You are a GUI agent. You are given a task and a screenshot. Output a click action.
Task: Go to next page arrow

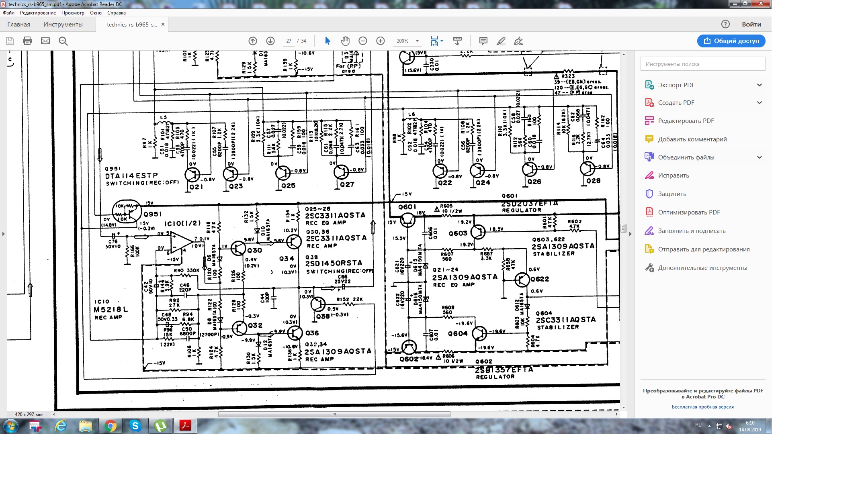(x=270, y=41)
